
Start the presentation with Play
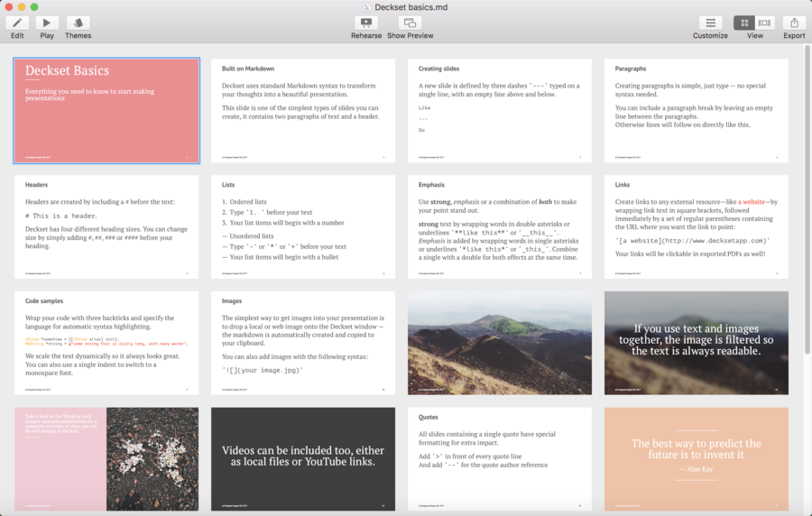click(x=47, y=23)
